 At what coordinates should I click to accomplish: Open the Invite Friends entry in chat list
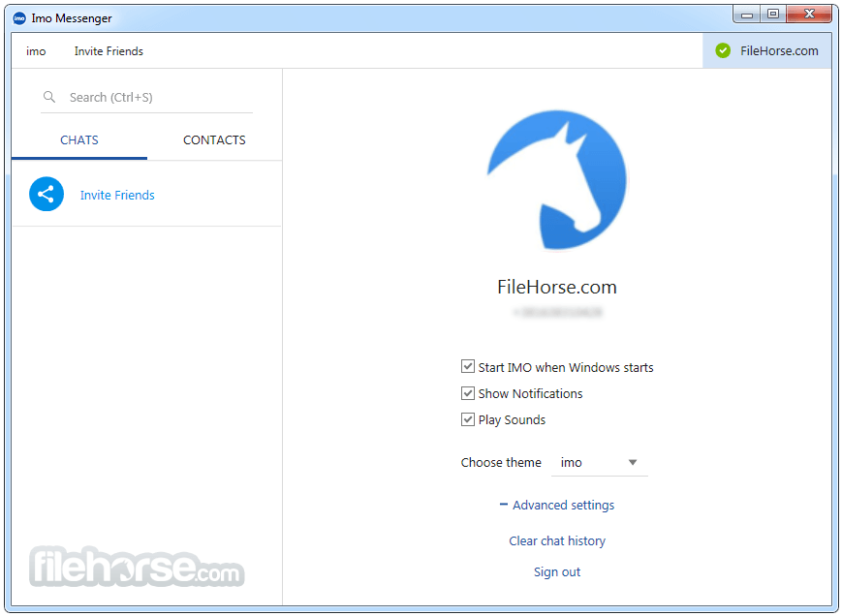(x=146, y=195)
